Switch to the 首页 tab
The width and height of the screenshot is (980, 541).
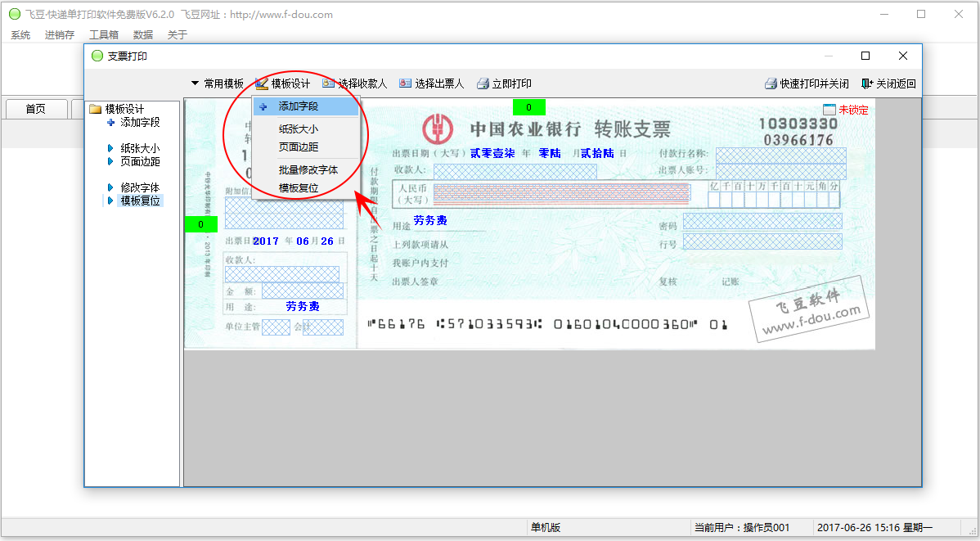(x=36, y=109)
